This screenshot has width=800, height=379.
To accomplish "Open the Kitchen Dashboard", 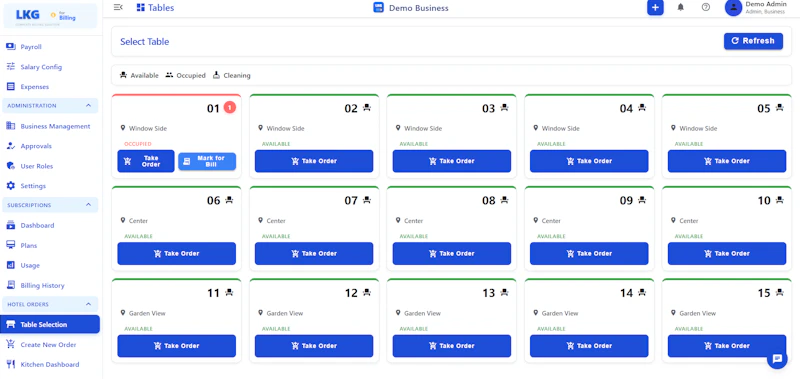I will pos(50,364).
